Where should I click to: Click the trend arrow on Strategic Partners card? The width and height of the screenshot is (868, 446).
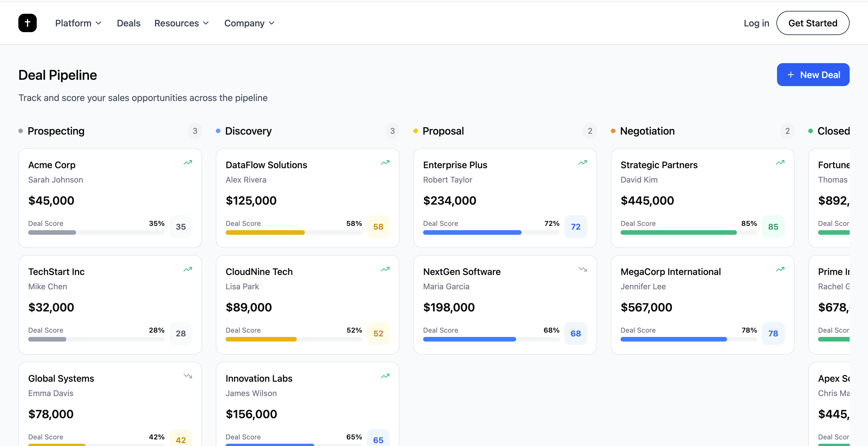tap(780, 163)
